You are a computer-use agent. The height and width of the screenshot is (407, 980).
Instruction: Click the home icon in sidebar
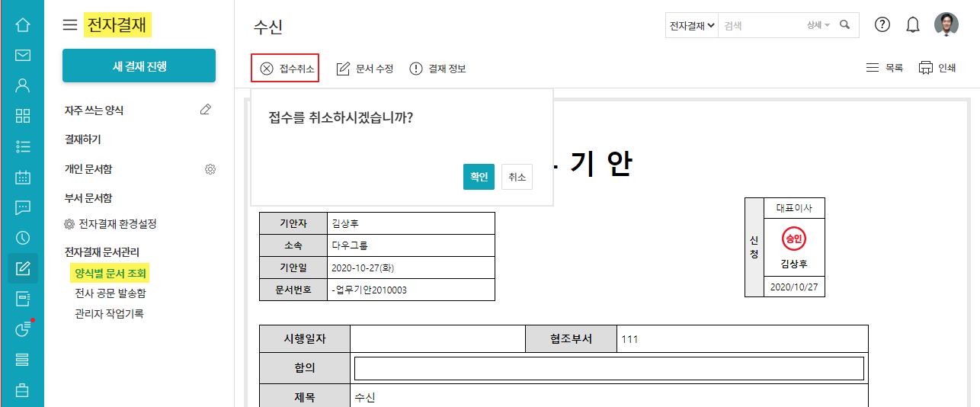click(22, 25)
